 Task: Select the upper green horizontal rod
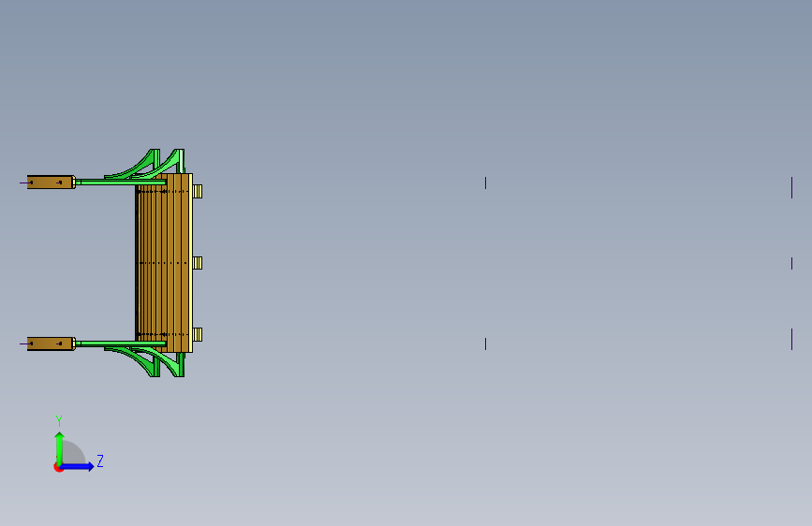click(121, 182)
